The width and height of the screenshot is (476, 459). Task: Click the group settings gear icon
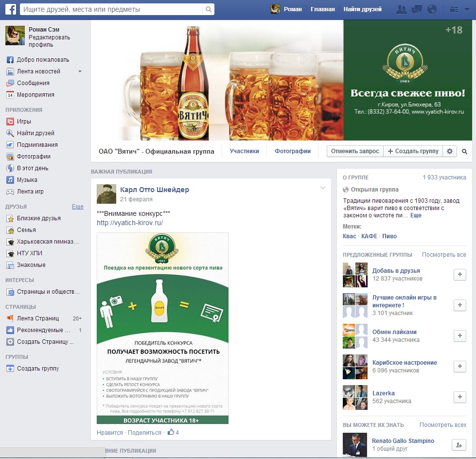(x=450, y=151)
